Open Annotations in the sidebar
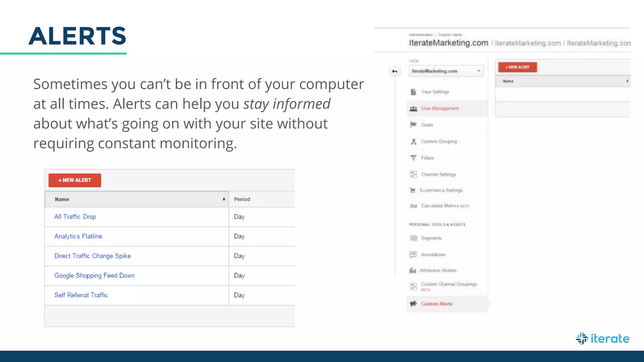 (x=433, y=255)
